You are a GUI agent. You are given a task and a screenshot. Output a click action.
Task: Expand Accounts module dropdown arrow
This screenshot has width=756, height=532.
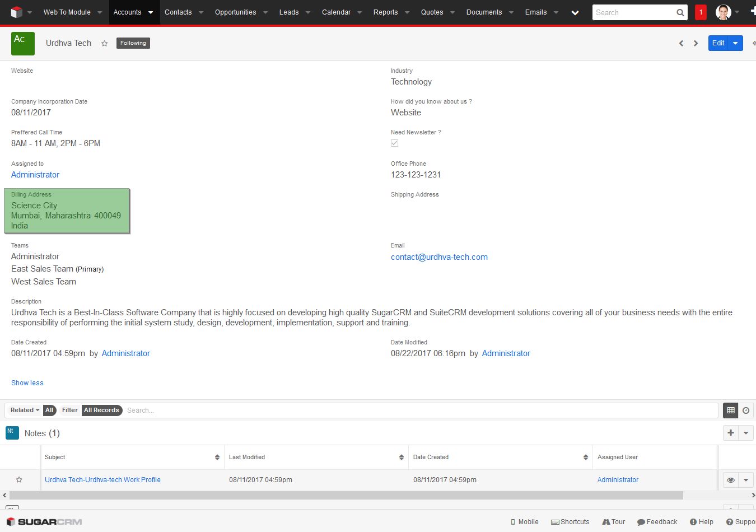click(151, 12)
